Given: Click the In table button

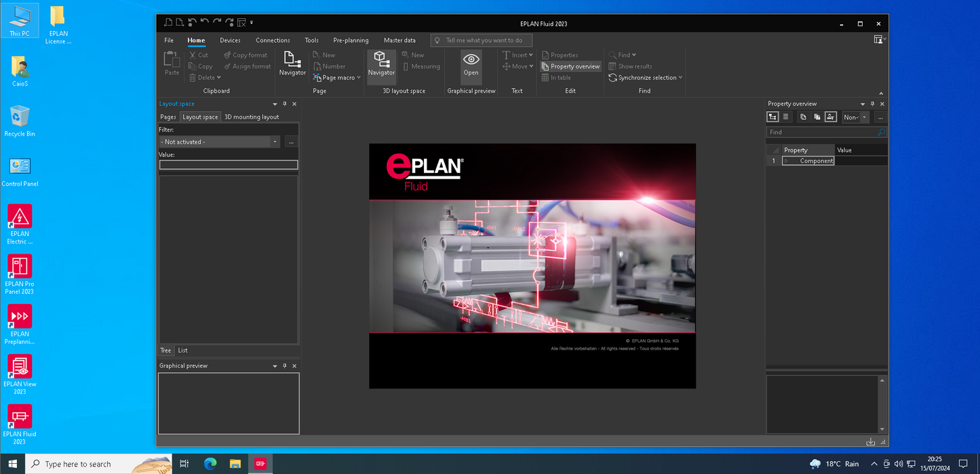Looking at the screenshot, I should pyautogui.click(x=556, y=77).
